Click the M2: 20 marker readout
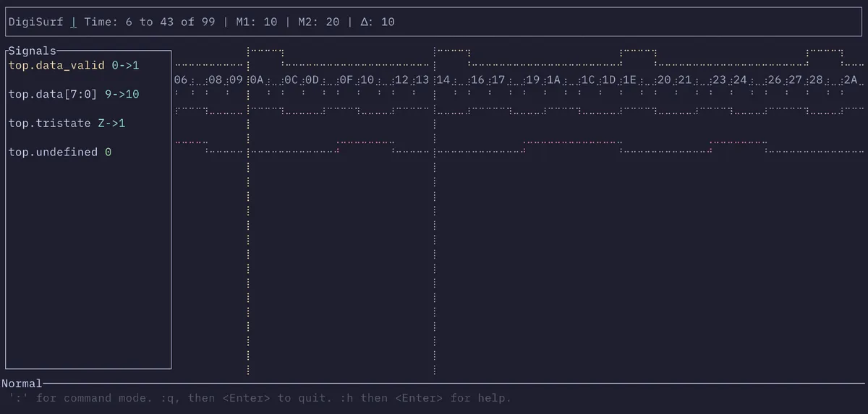868x414 pixels. click(x=318, y=22)
